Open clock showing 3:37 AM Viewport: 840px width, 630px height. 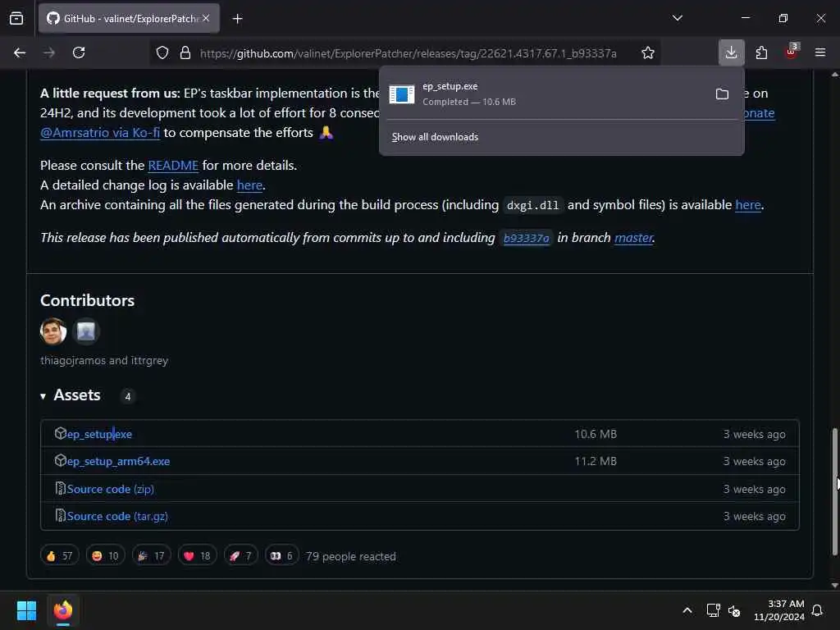pyautogui.click(x=779, y=610)
